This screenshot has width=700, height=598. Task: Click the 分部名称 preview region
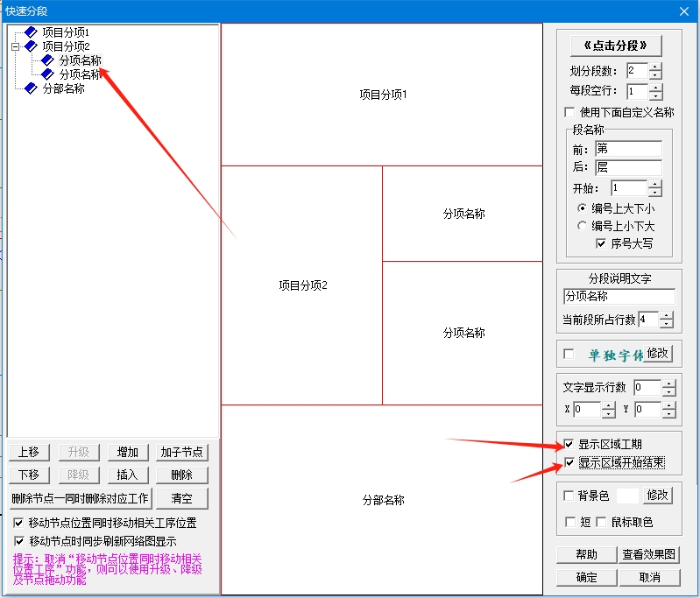click(x=382, y=500)
